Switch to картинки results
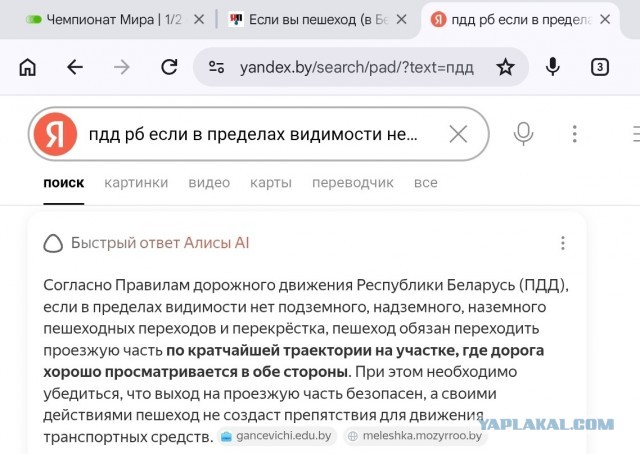 coord(136,183)
